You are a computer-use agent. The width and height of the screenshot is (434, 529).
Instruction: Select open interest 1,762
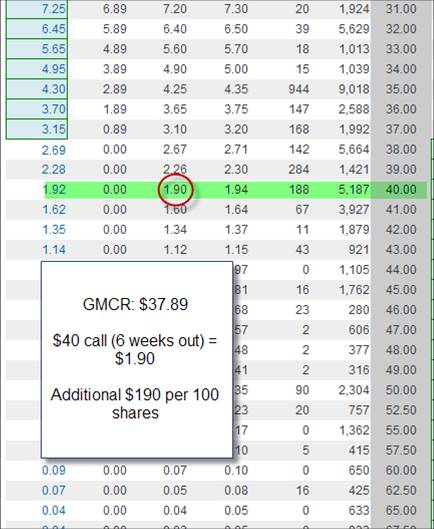[x=354, y=290]
